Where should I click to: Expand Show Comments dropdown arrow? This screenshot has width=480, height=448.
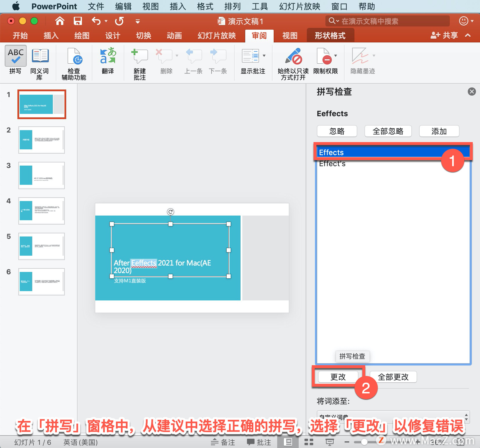(264, 55)
